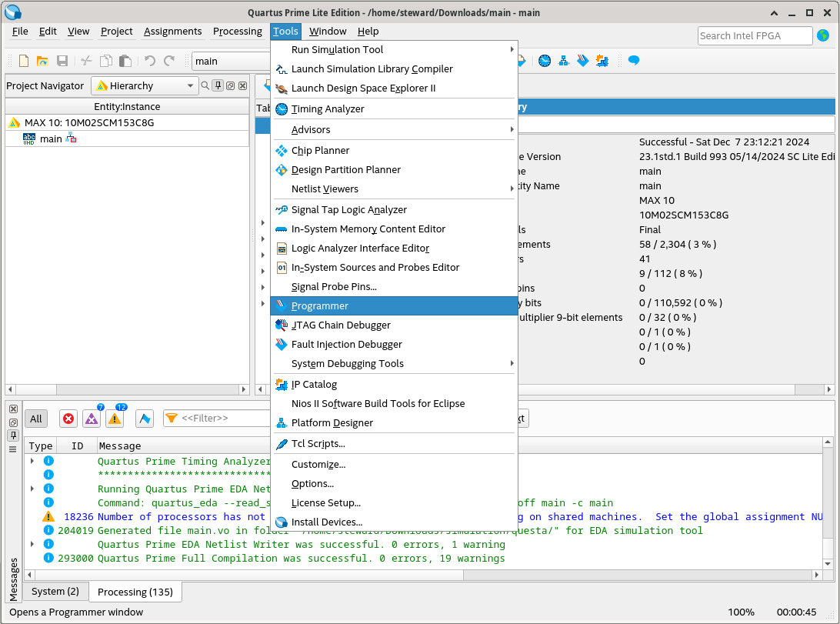
Task: Toggle the warning messages filter with badge 12
Action: pyautogui.click(x=115, y=419)
